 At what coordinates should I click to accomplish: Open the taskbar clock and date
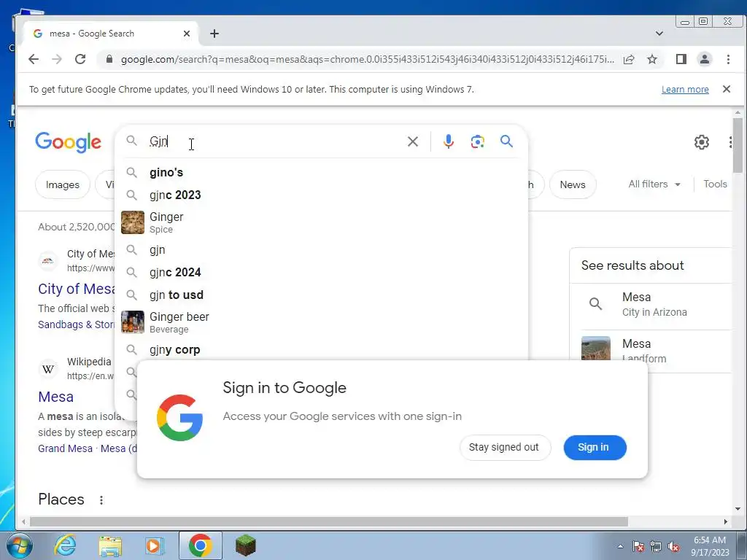tap(710, 546)
